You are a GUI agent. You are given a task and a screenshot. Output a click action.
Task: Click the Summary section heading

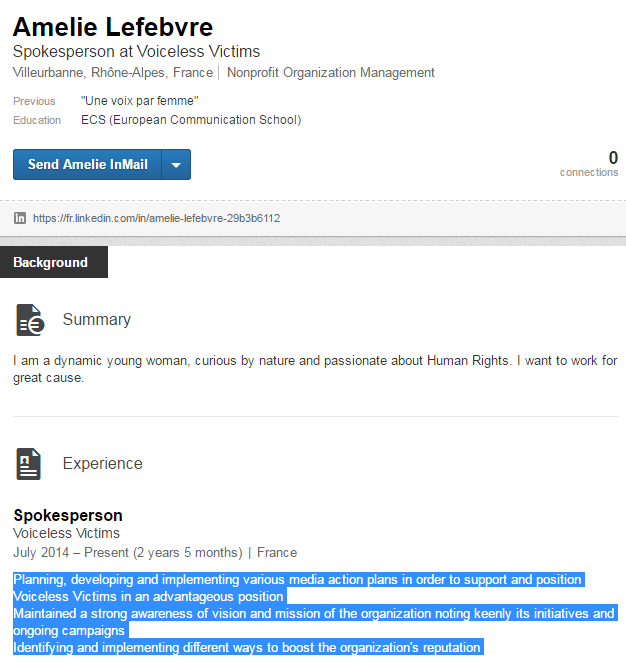click(x=97, y=319)
